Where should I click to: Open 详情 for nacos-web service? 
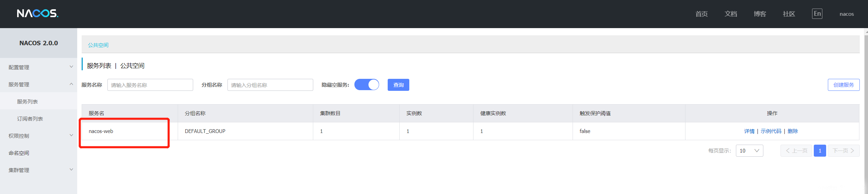coord(749,131)
